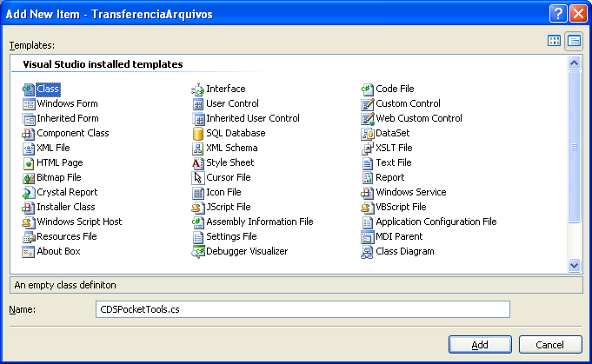Click the Add button
This screenshot has height=364, width=592.
click(x=480, y=344)
